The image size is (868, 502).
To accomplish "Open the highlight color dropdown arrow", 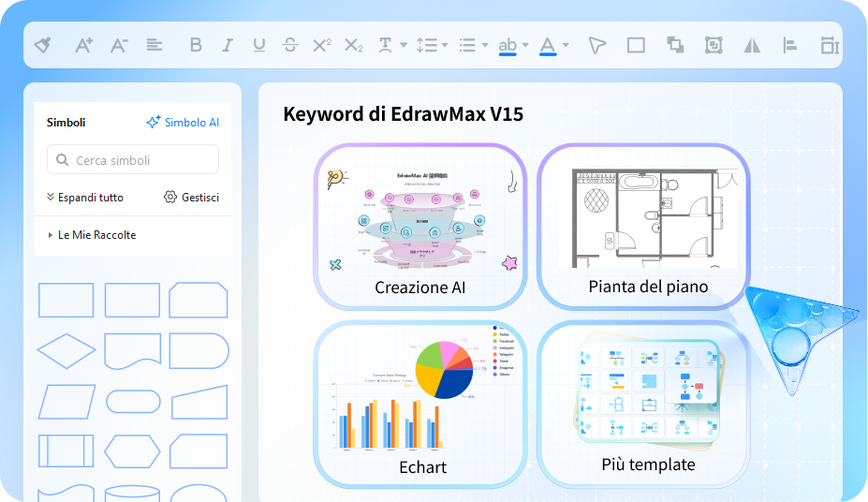I will point(525,45).
